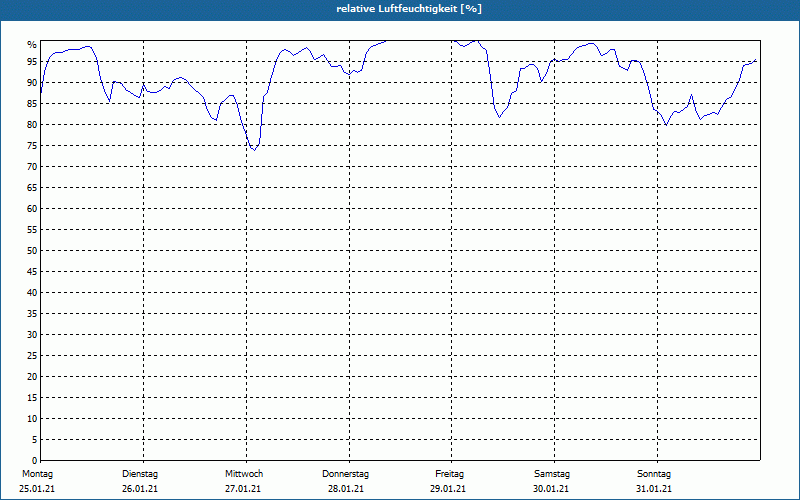Click the humidity curve's lowest dip near Mittwoch

click(254, 150)
